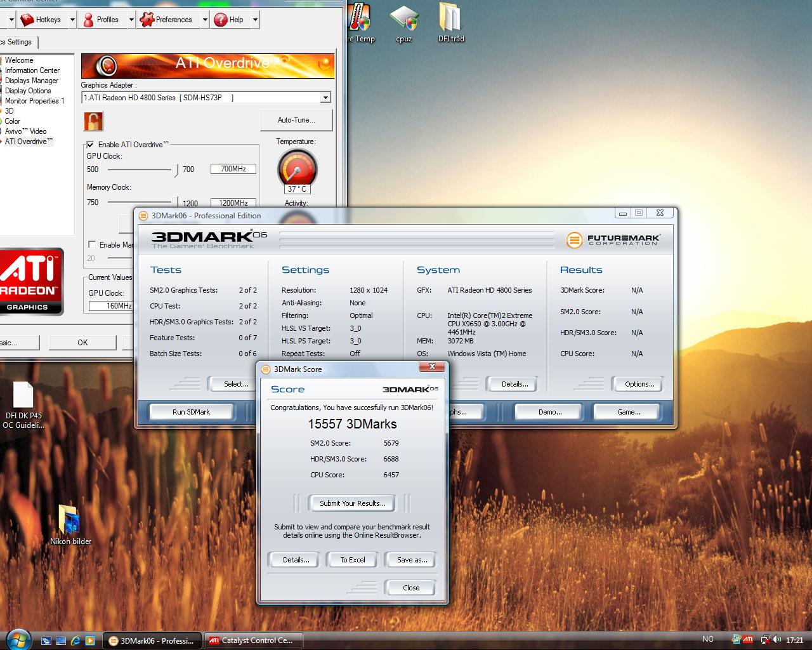Select ATI Overdrive tree item

point(29,142)
